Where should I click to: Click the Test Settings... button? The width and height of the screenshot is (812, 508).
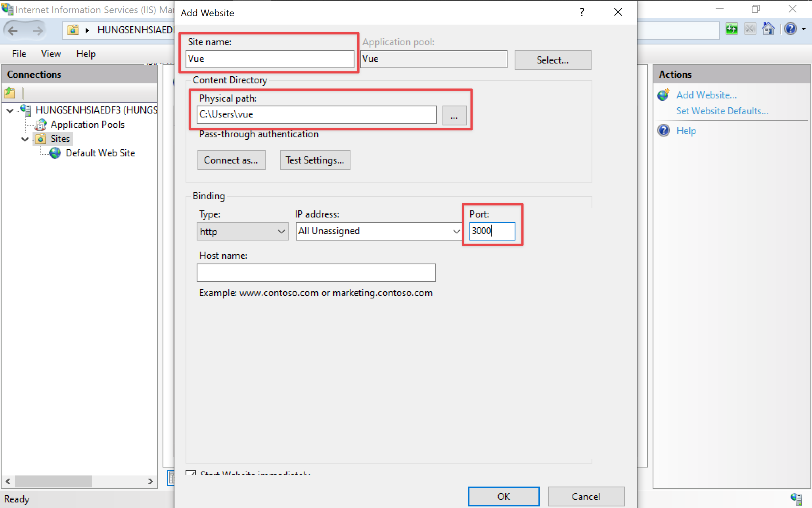click(x=315, y=160)
